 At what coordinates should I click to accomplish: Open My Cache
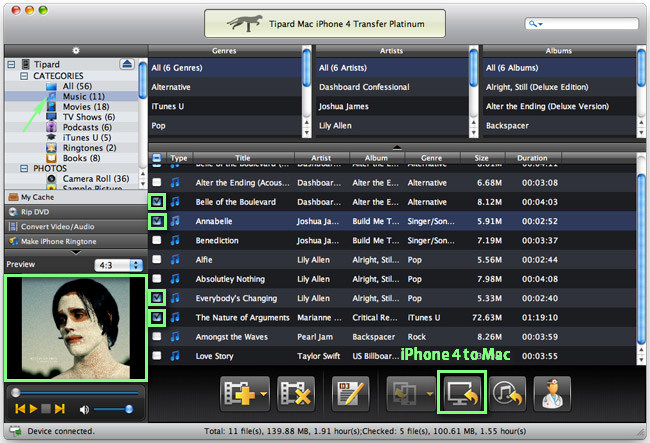pyautogui.click(x=75, y=197)
